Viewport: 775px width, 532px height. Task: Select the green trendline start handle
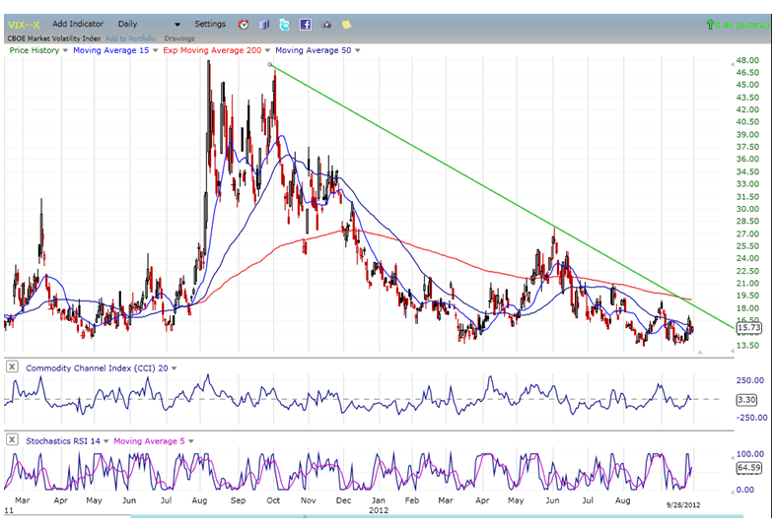coord(270,66)
